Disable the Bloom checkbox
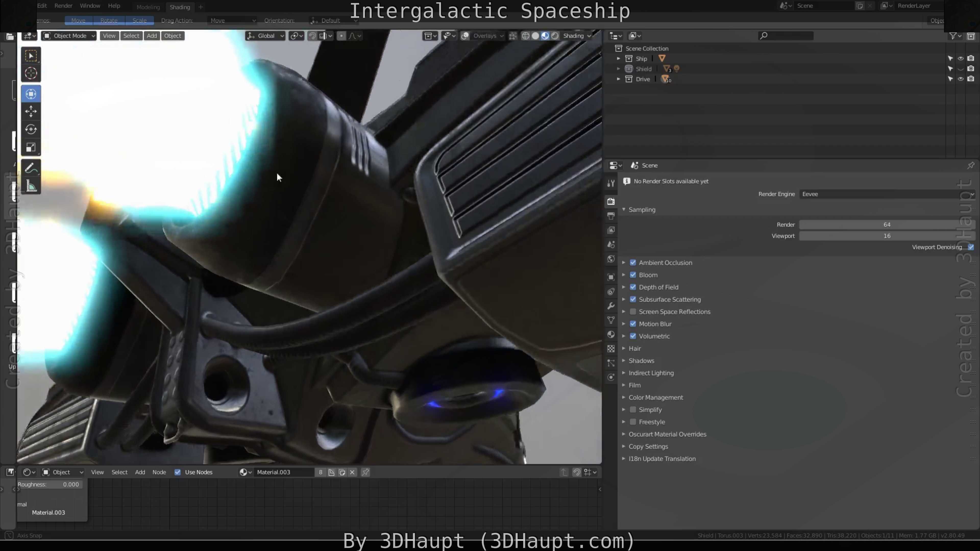 633,275
